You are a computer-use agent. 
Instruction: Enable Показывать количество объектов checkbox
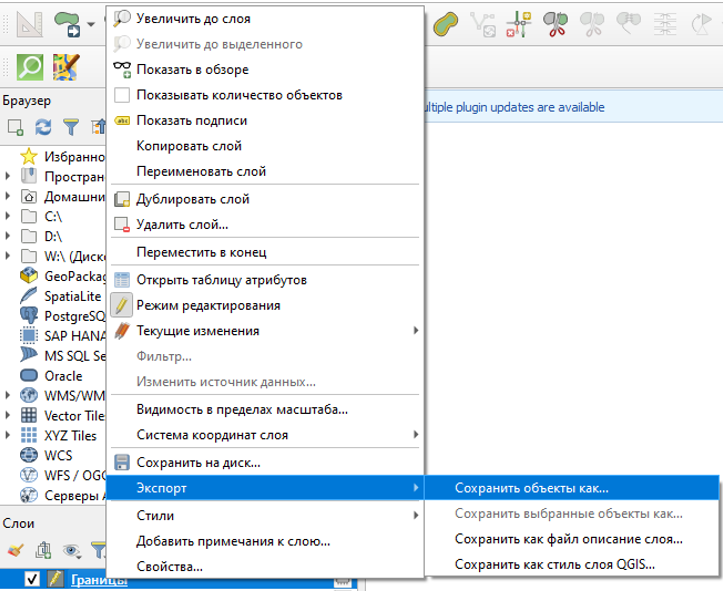(x=123, y=95)
